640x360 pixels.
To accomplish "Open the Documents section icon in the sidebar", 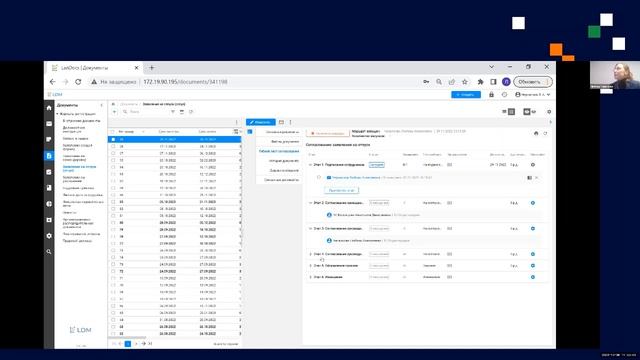I will tap(49, 156).
